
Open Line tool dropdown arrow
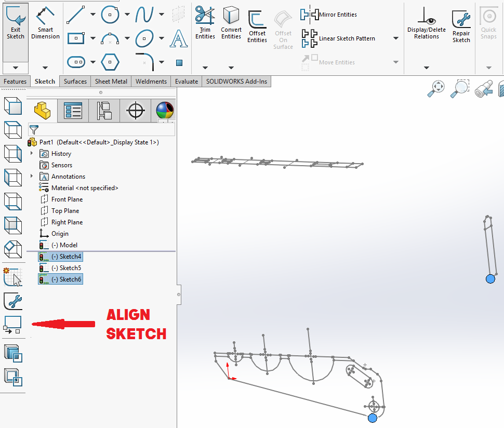93,15
